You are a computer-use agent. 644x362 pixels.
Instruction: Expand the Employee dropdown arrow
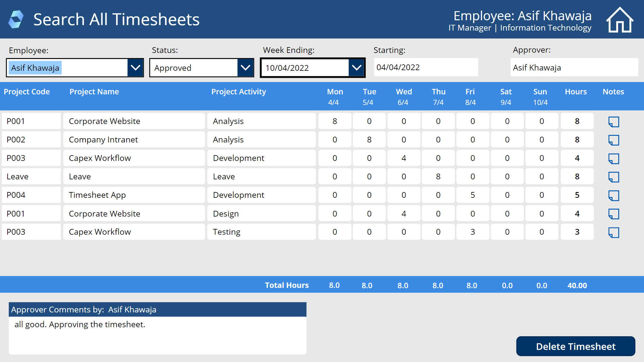135,68
